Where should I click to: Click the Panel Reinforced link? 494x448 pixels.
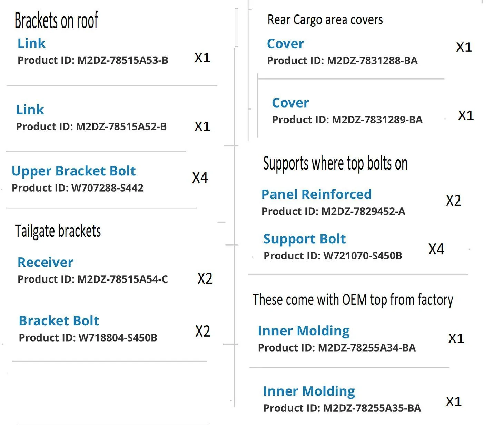point(316,194)
